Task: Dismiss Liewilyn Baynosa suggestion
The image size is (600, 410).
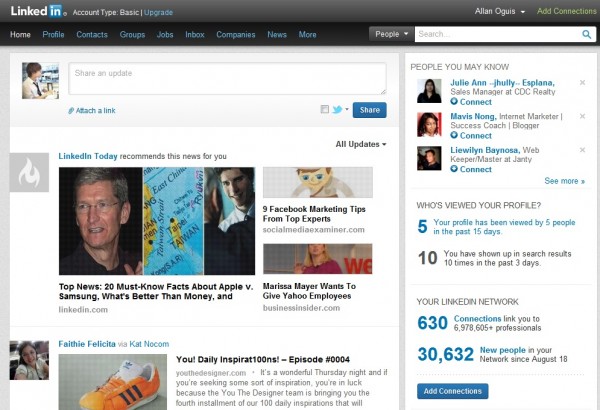Action: [582, 150]
